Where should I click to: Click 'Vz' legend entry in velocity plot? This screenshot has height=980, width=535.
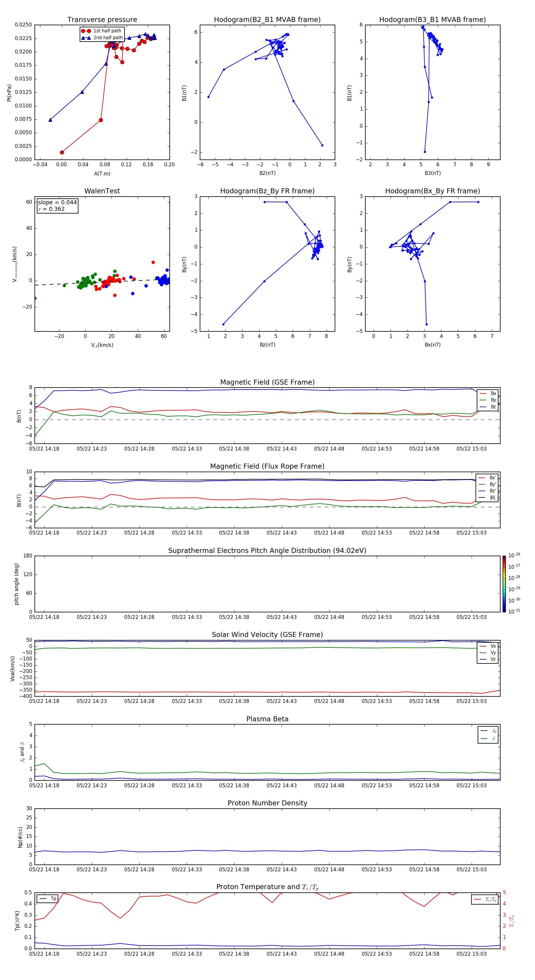tap(488, 659)
